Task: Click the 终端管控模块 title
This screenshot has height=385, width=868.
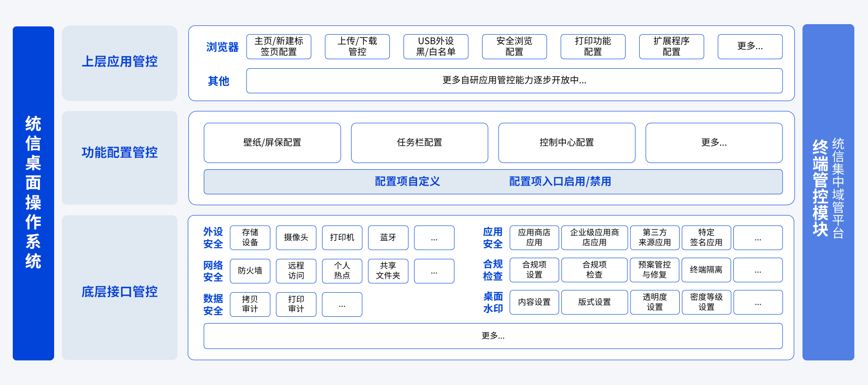Action: 820,188
